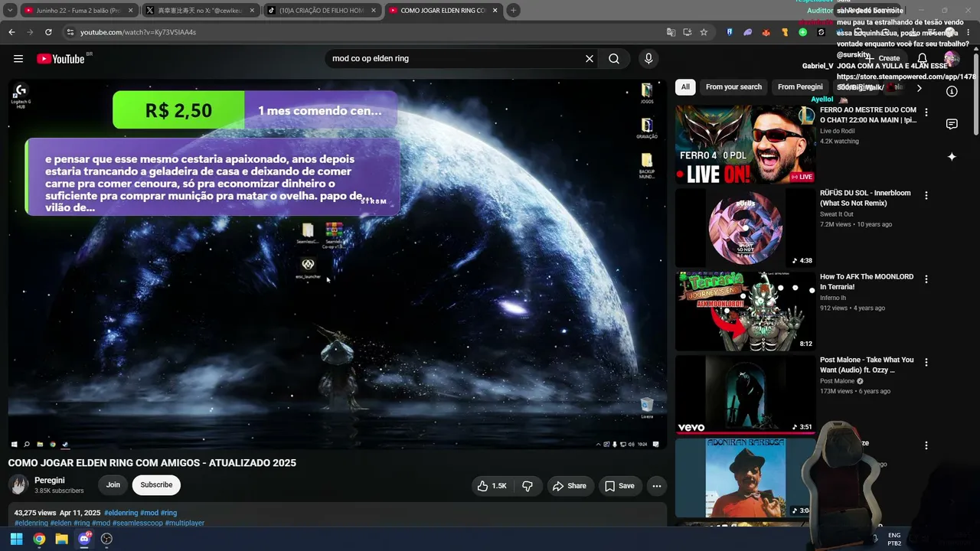Switch to the X tab
Viewport: 980px width, 551px height.
pyautogui.click(x=201, y=10)
